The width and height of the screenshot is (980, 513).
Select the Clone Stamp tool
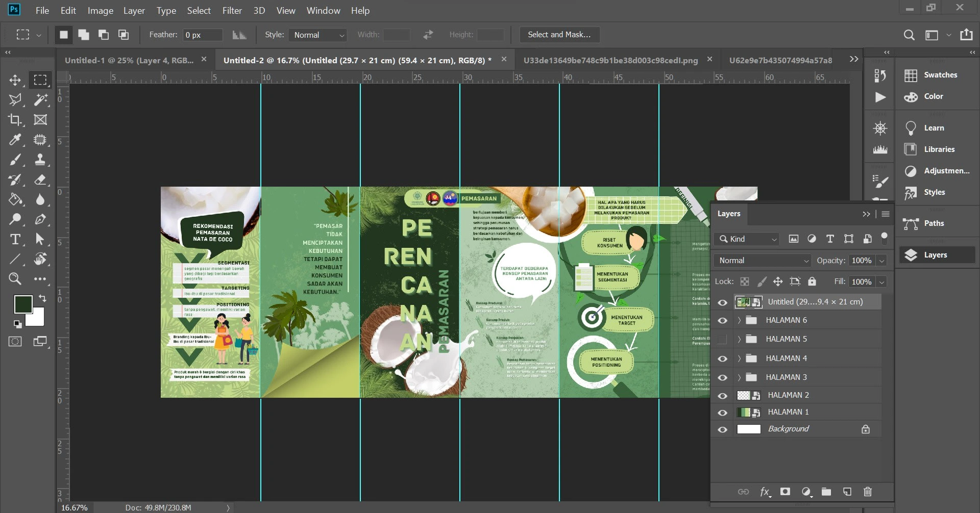coord(40,160)
